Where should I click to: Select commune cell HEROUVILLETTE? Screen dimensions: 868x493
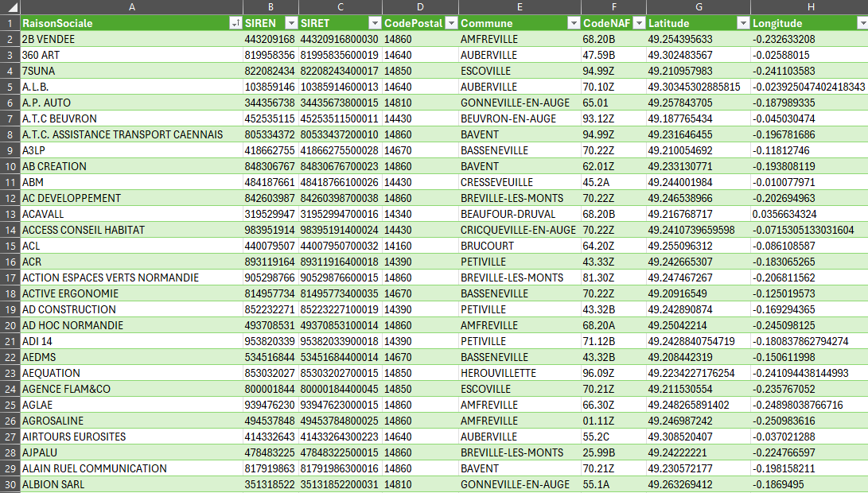(520, 373)
